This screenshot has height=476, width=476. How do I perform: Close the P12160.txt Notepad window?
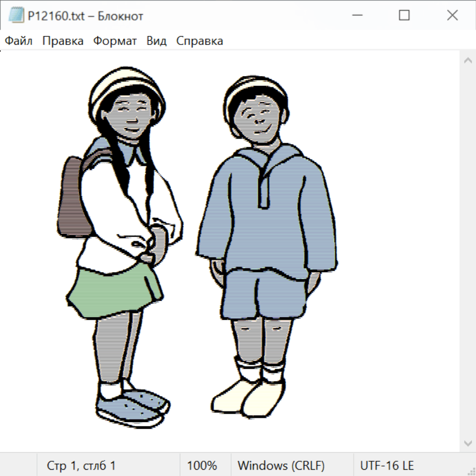452,16
